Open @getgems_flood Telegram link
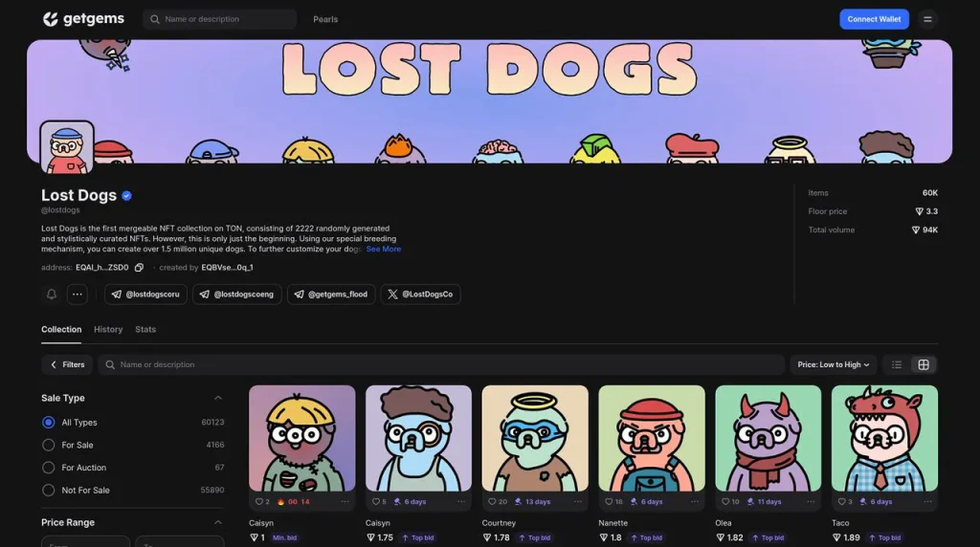 [331, 295]
